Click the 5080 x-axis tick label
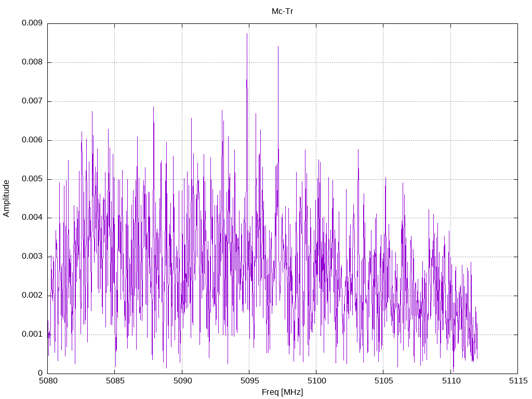This screenshot has height=399, width=532. point(48,381)
